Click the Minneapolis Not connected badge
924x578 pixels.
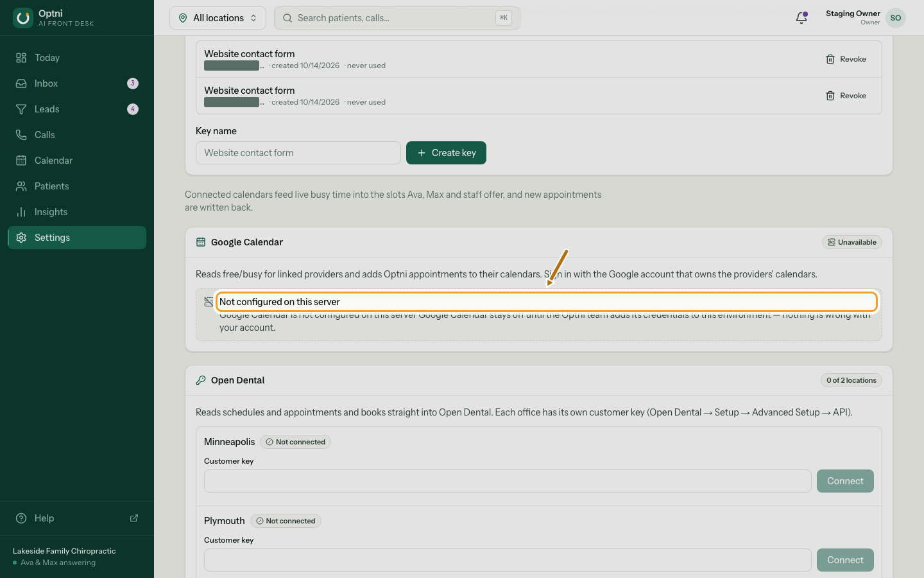295,442
